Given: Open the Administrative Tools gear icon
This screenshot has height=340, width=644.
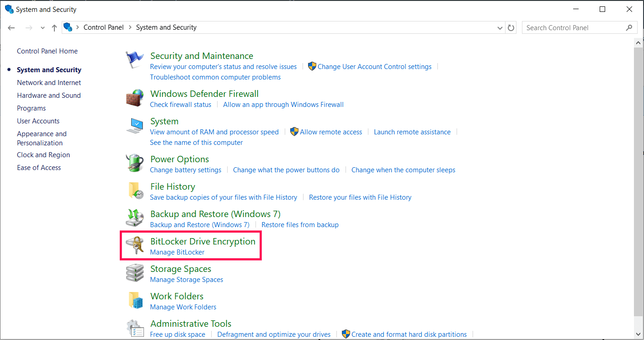Looking at the screenshot, I should pyautogui.click(x=134, y=328).
